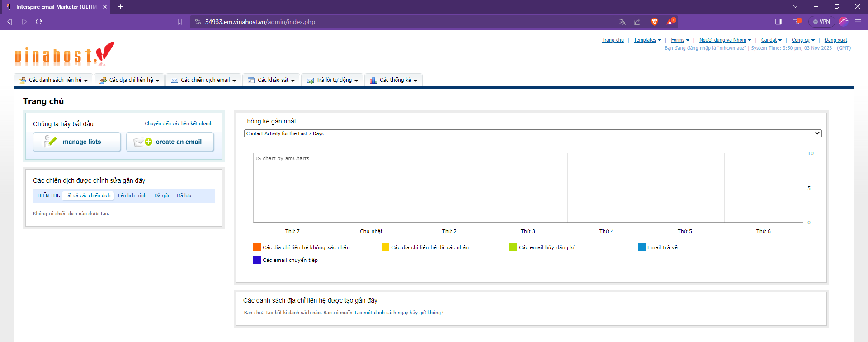Click the contact lists folder icon
Viewport: 868px width, 342px height.
pos(22,80)
